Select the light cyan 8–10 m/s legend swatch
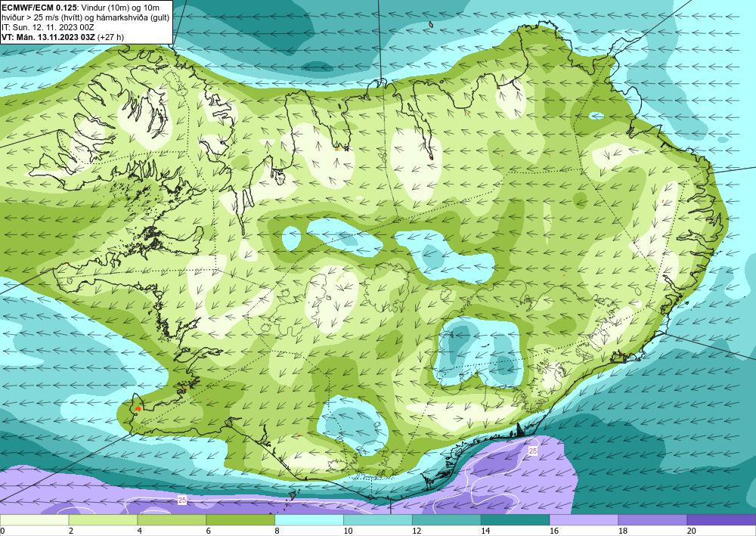Viewport: 756px width, 536px height. point(309,520)
